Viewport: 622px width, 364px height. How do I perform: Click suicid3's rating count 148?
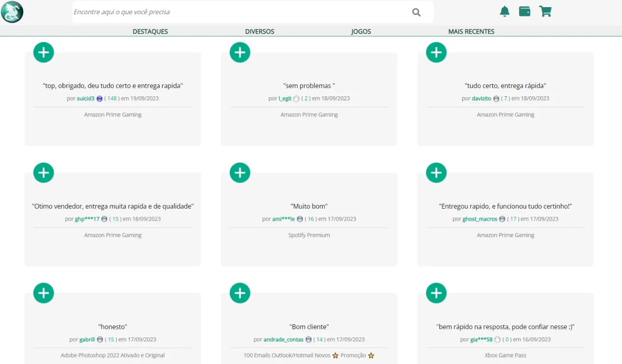(x=112, y=99)
